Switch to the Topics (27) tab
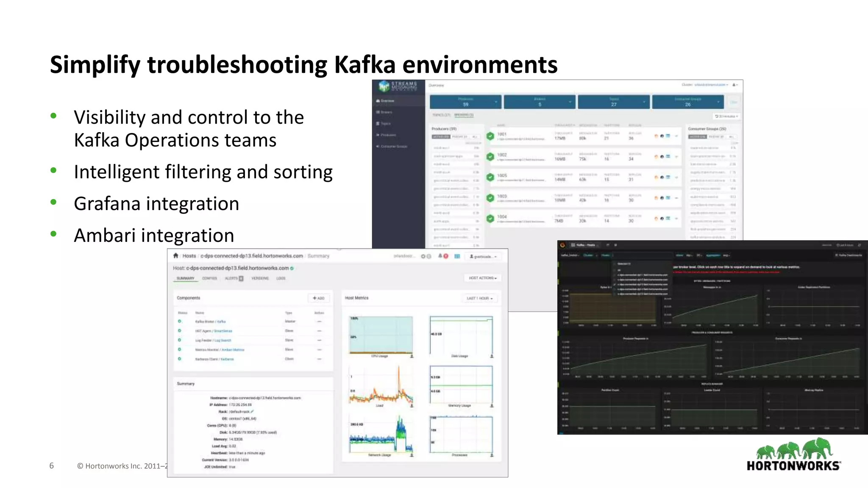Image resolution: width=868 pixels, height=488 pixels. coord(441,115)
